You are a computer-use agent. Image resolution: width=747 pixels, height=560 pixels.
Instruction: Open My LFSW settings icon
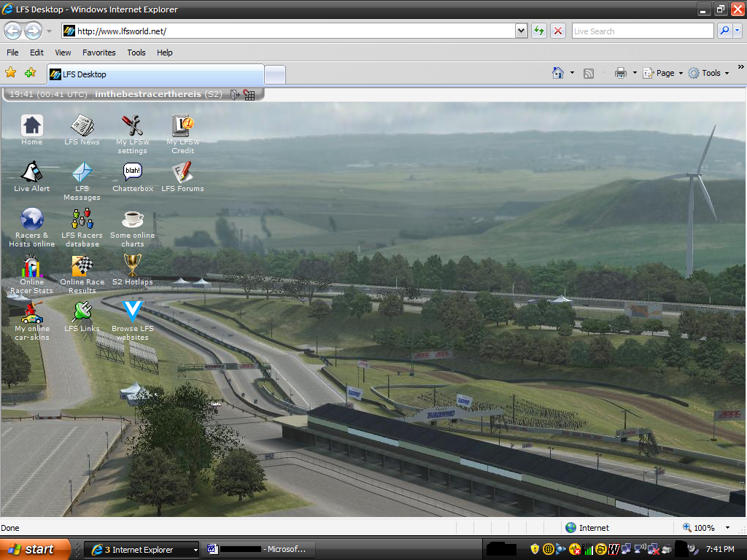(133, 134)
